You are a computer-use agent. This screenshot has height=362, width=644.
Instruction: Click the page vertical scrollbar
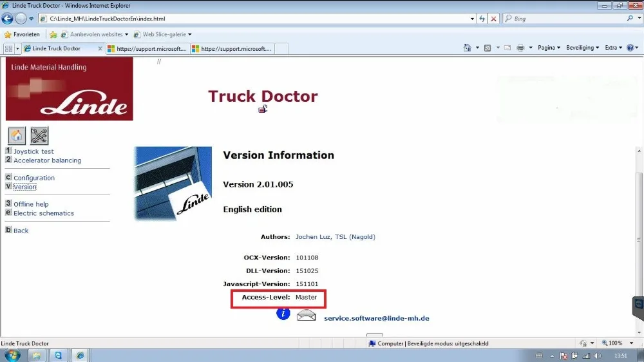click(639, 242)
